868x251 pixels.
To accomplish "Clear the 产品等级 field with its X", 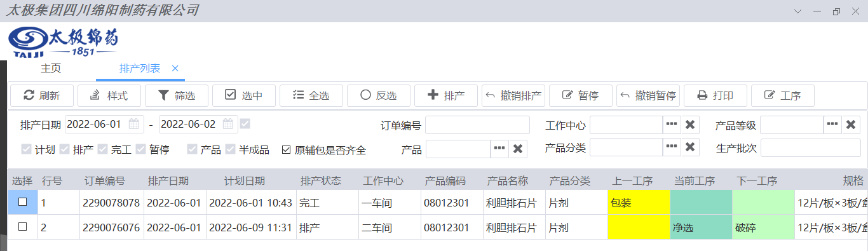I will click(851, 125).
